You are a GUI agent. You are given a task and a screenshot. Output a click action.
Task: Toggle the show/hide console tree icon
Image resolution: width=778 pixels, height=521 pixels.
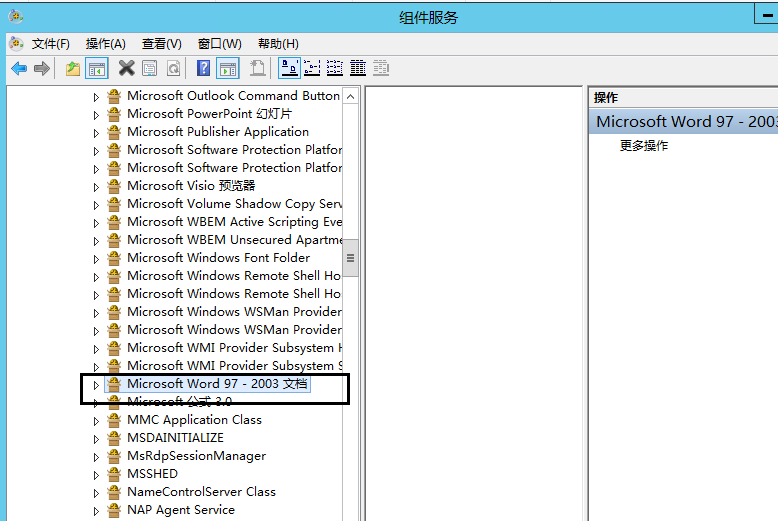click(x=97, y=68)
